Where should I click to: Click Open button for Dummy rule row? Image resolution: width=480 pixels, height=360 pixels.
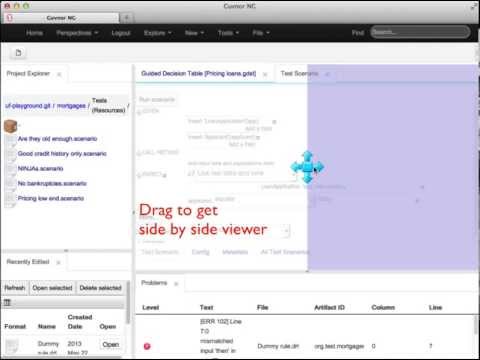click(x=111, y=344)
